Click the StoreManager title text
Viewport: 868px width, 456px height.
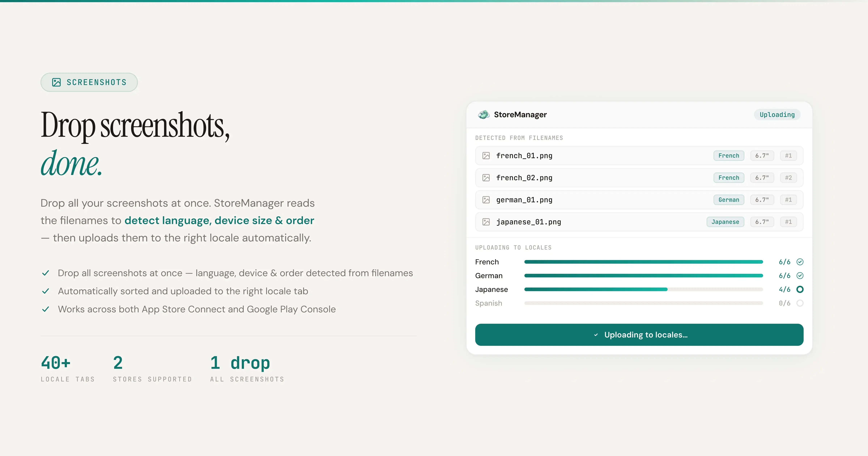pos(520,115)
